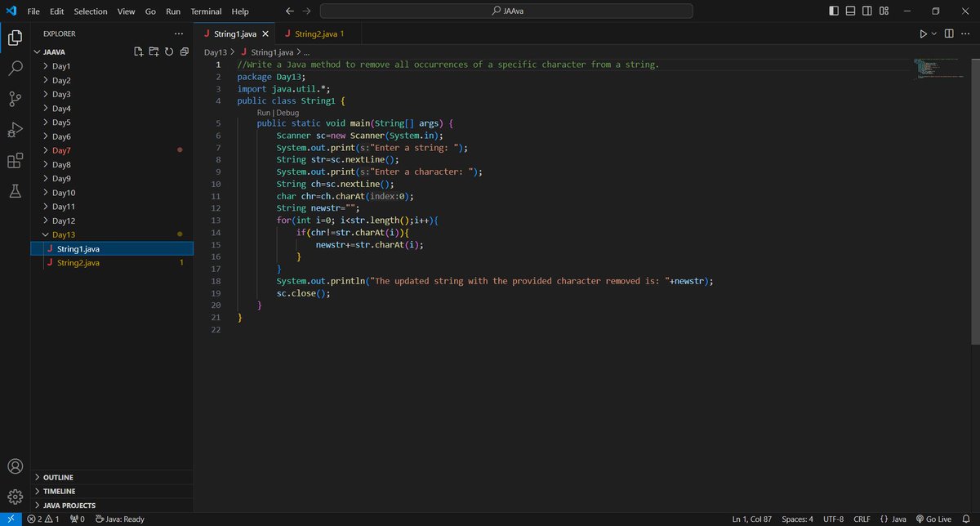Image resolution: width=980 pixels, height=526 pixels.
Task: Expand the Day7 folder
Action: (x=61, y=150)
